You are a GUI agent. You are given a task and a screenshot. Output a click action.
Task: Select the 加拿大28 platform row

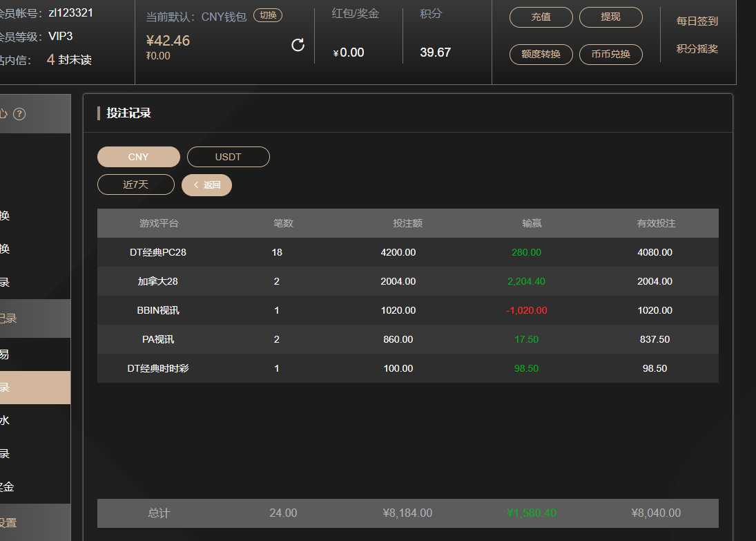tap(408, 281)
